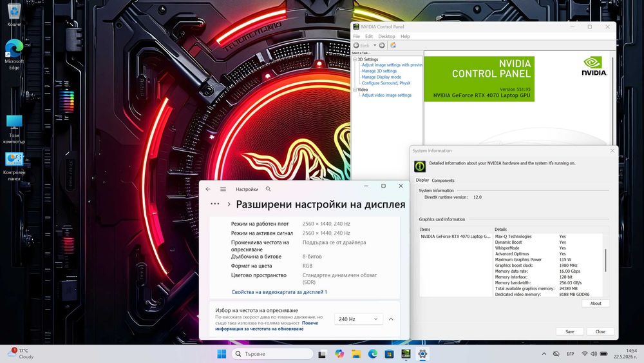Open the Desktop menu in NVIDIA Control Panel
Image resolution: width=644 pixels, height=363 pixels.
(386, 36)
